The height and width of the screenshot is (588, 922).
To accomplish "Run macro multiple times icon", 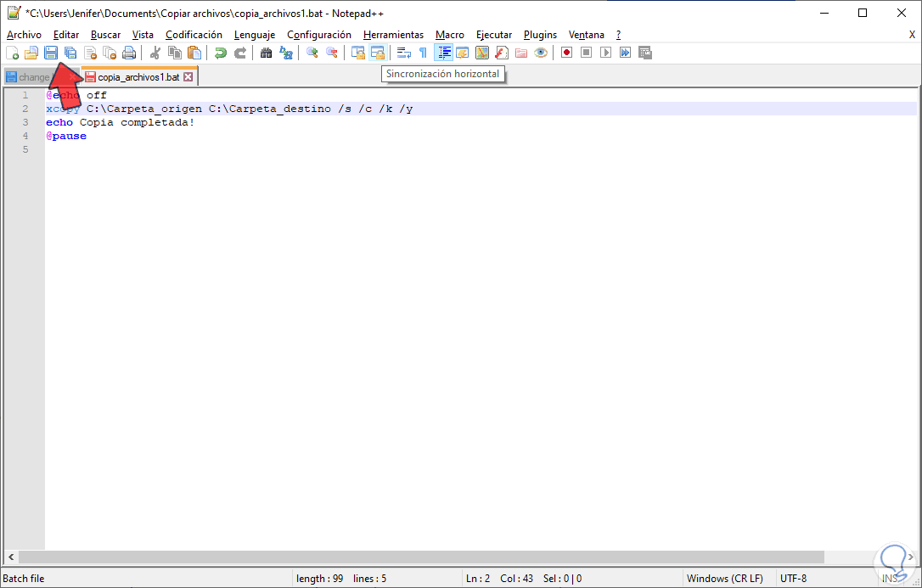I will (625, 53).
